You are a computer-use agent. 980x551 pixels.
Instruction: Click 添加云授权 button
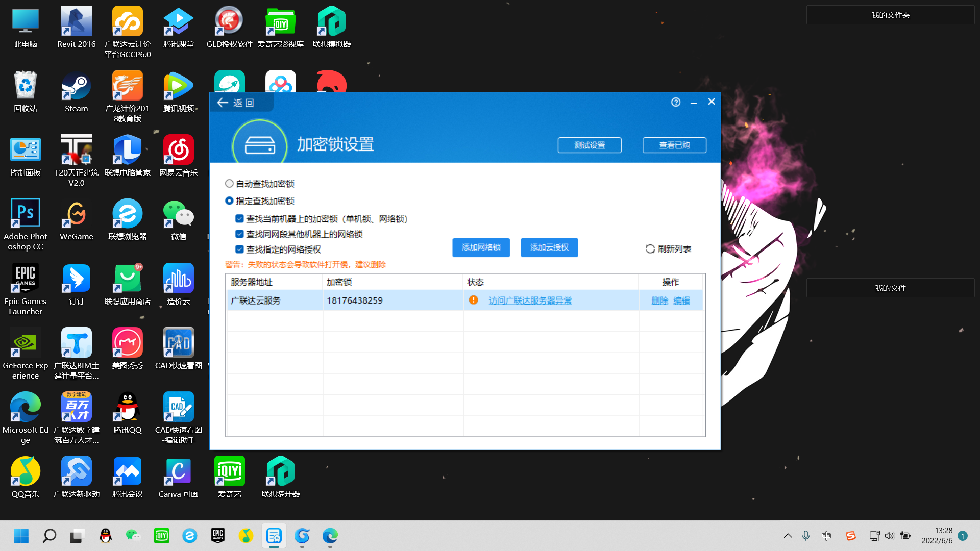click(x=550, y=247)
